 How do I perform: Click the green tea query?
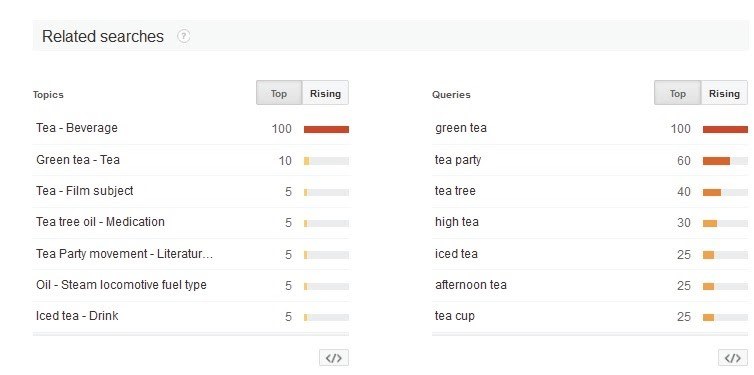(461, 128)
